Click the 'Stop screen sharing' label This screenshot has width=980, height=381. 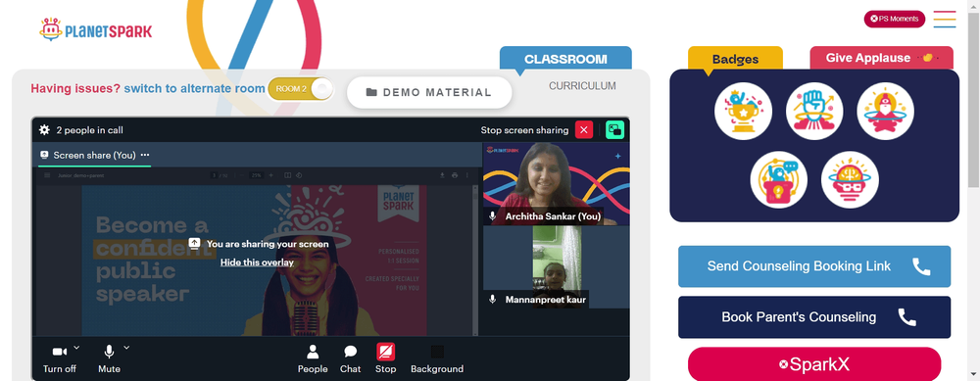[524, 130]
